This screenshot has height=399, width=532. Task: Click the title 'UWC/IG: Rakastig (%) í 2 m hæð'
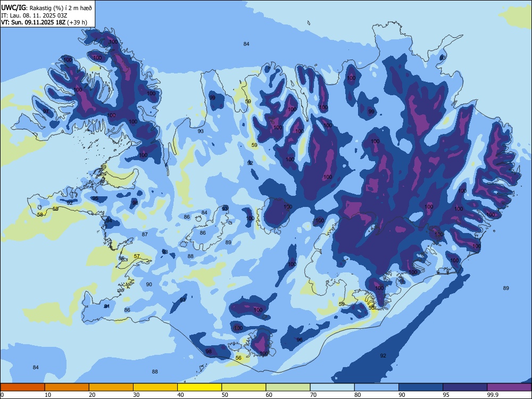click(x=46, y=7)
